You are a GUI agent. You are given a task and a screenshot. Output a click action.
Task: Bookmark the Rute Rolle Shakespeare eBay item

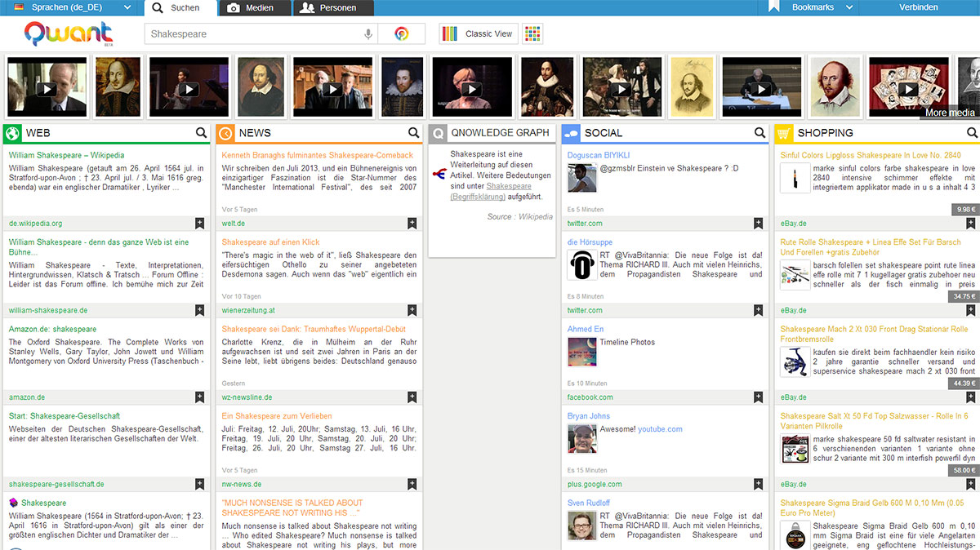(x=971, y=310)
